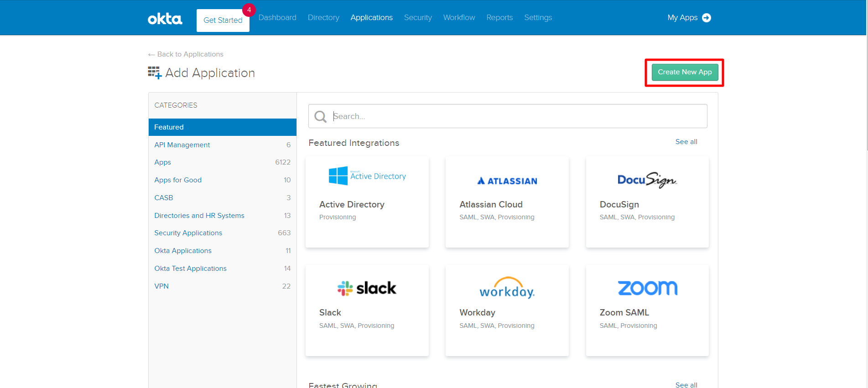Open the Directory menu
868x388 pixels.
tap(323, 18)
